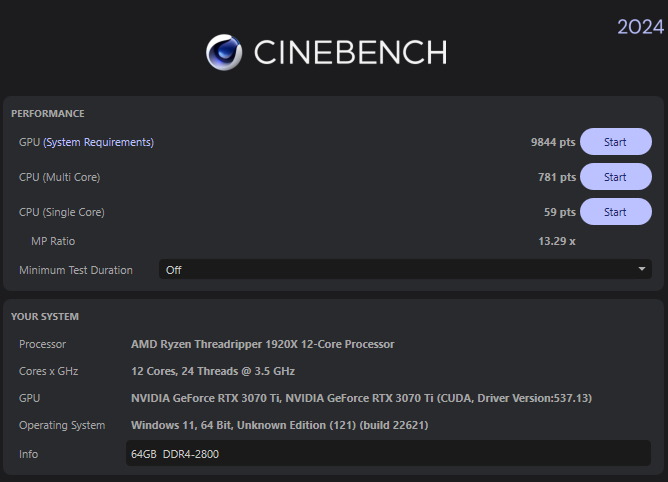Click the Info label
The image size is (668, 482).
29,454
